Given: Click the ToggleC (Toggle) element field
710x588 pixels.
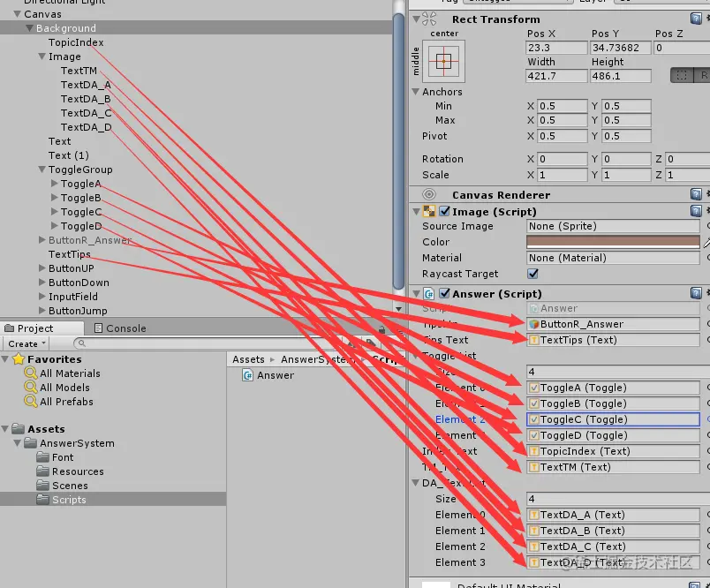Looking at the screenshot, I should [613, 419].
